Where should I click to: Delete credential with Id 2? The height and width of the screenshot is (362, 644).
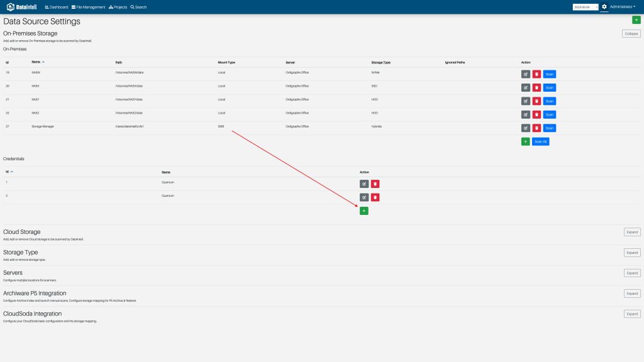(375, 197)
